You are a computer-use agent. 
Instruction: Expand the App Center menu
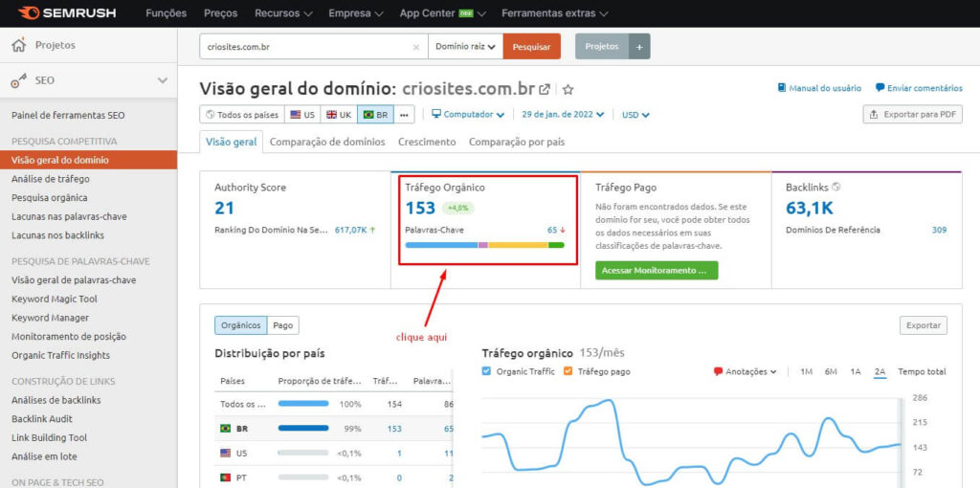(x=444, y=13)
